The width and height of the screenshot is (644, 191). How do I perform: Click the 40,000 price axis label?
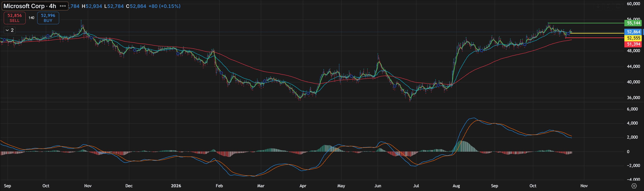point(633,82)
